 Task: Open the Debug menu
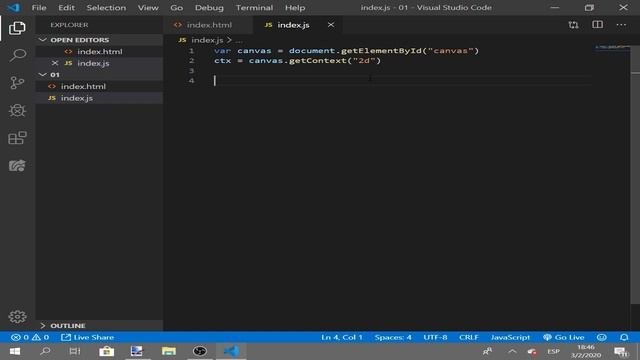click(209, 8)
